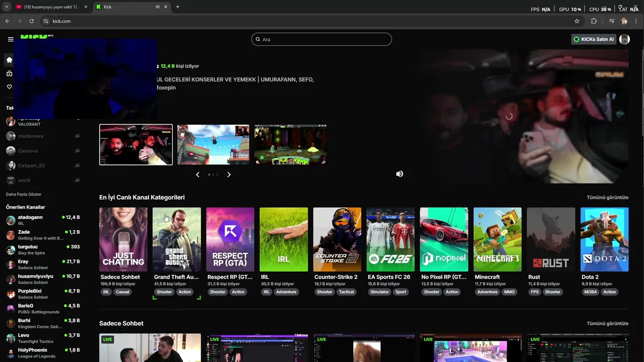The height and width of the screenshot is (362, 644).
Task: Toggle the featured stream volume icon
Action: (399, 174)
